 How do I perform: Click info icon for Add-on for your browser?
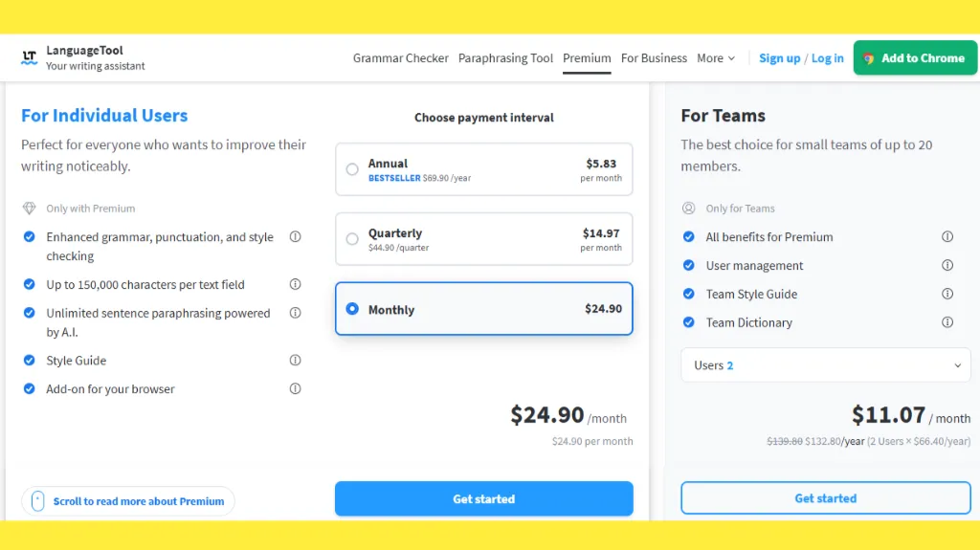pyautogui.click(x=295, y=389)
